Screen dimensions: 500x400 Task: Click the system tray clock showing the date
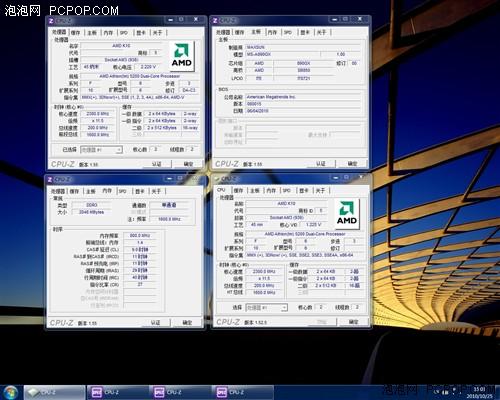tap(479, 393)
